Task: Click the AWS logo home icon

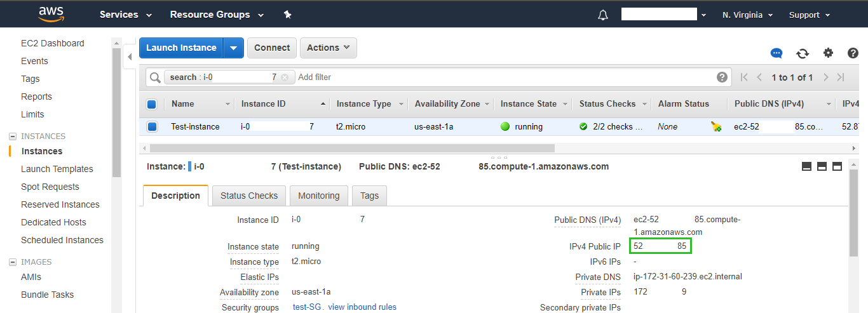Action: coord(51,15)
